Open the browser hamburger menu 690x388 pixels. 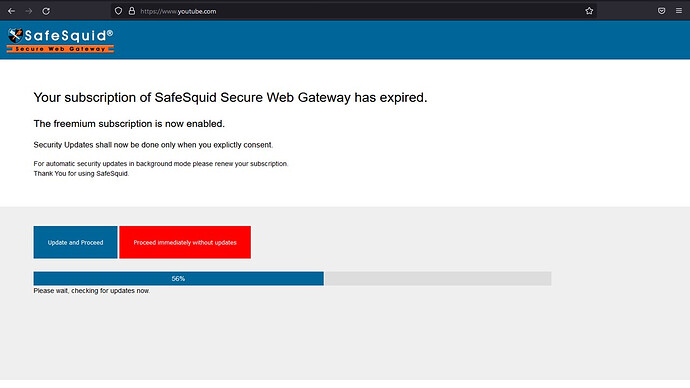click(679, 11)
